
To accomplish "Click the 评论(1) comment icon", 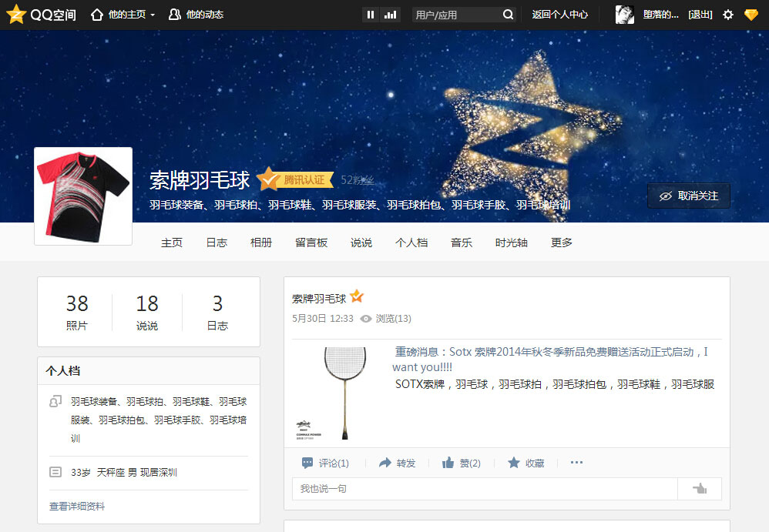I will [307, 463].
